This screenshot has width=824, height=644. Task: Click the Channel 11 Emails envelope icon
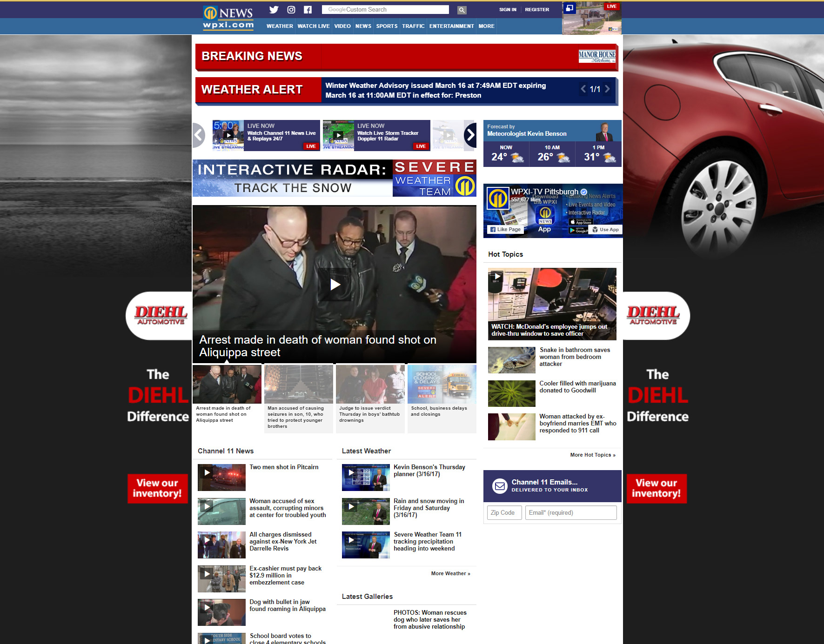[500, 486]
